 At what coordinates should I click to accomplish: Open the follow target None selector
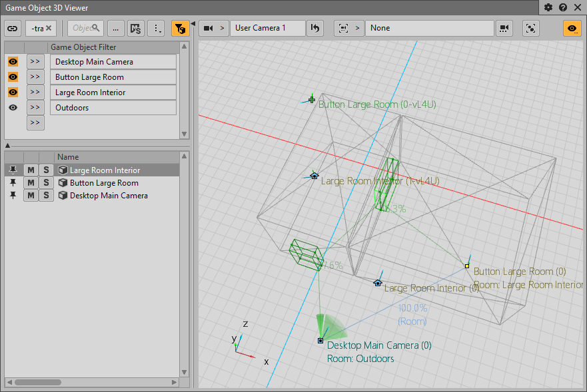click(429, 28)
